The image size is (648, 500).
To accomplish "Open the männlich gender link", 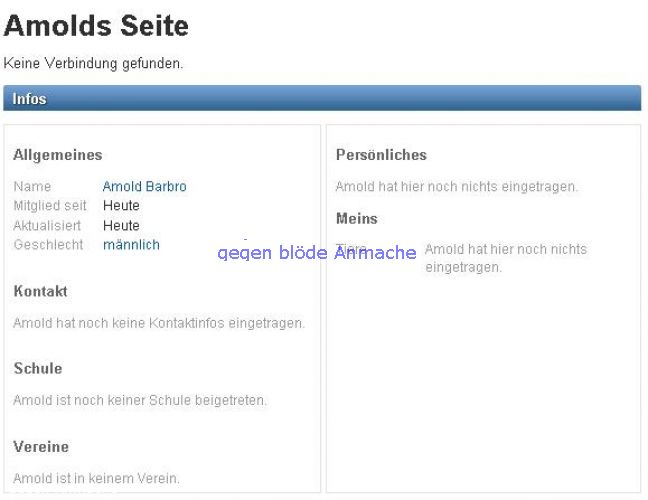I will click(x=131, y=245).
